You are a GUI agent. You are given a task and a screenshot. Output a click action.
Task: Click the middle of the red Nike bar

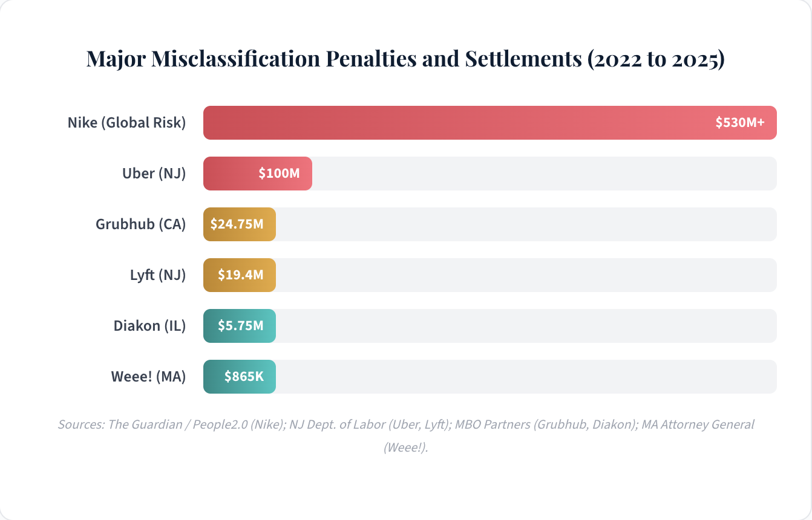pyautogui.click(x=489, y=123)
